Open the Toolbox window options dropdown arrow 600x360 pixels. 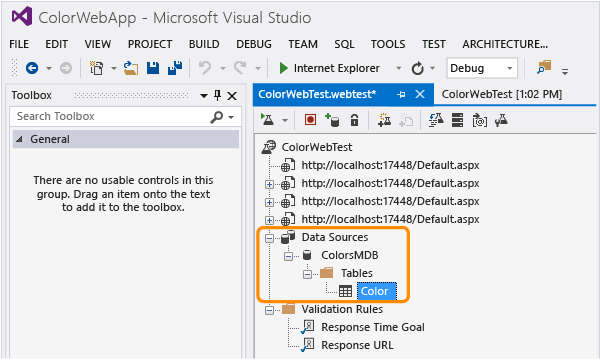204,96
